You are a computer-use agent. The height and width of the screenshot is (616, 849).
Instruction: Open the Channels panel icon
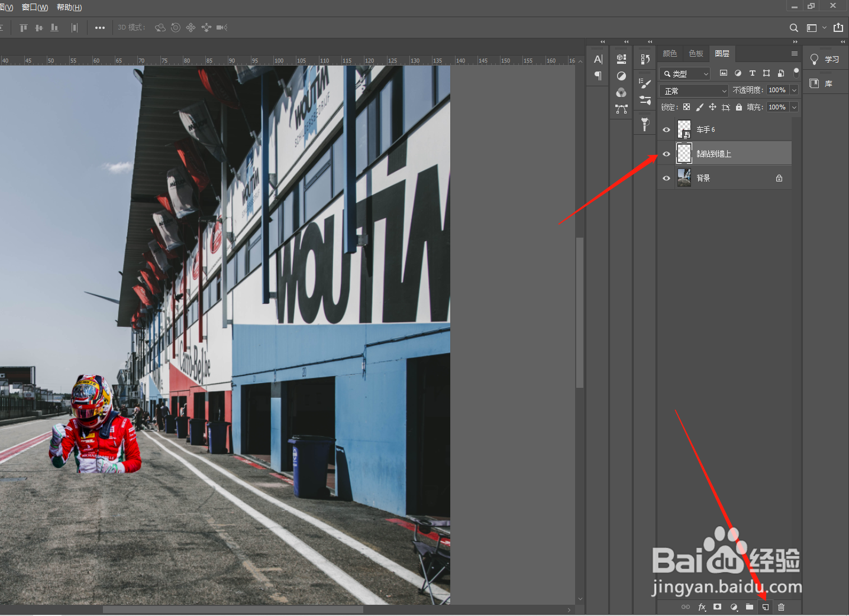pos(621,92)
